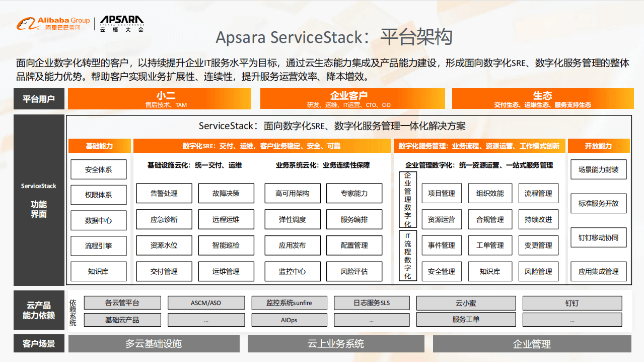644x362 pixels.
Task: Choose the "配置管理" box
Action: pyautogui.click(x=354, y=246)
